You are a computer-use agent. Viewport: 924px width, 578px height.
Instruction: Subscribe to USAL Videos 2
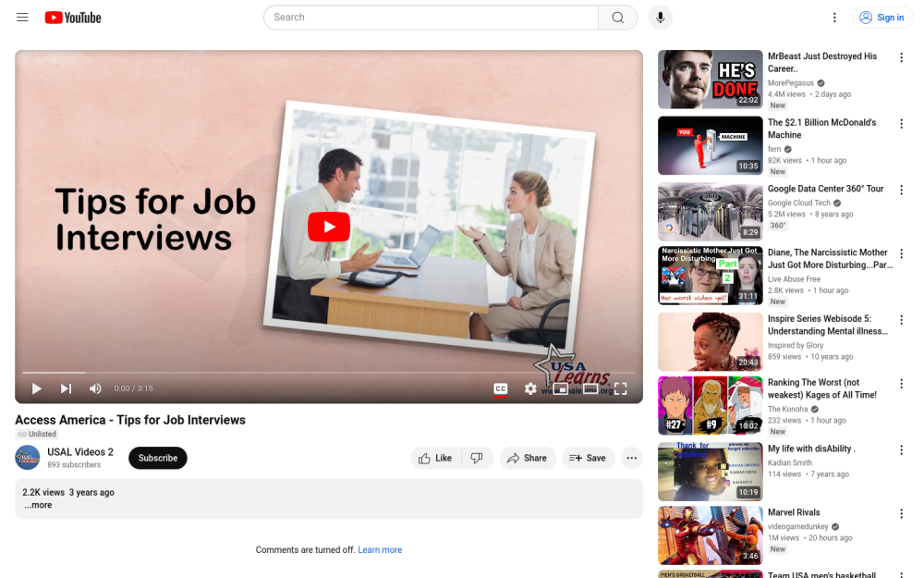[158, 458]
